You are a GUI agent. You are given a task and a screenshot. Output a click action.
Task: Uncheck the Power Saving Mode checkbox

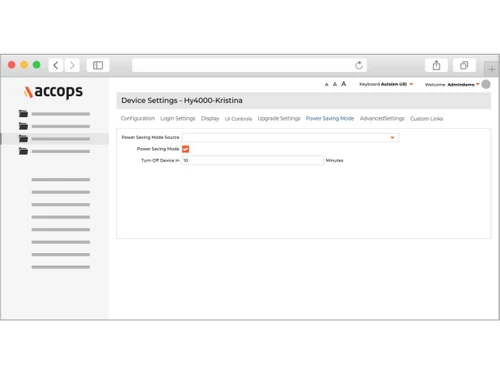[x=186, y=149]
